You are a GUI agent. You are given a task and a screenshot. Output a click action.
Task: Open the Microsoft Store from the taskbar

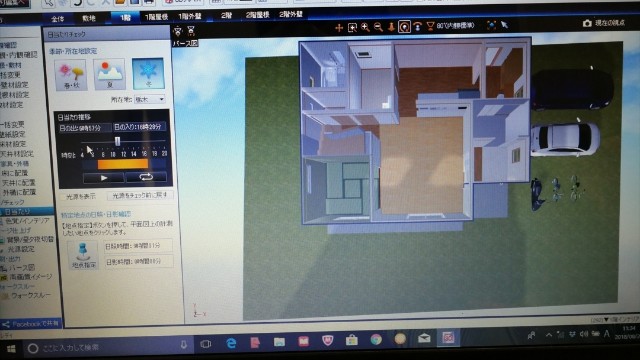coord(351,340)
